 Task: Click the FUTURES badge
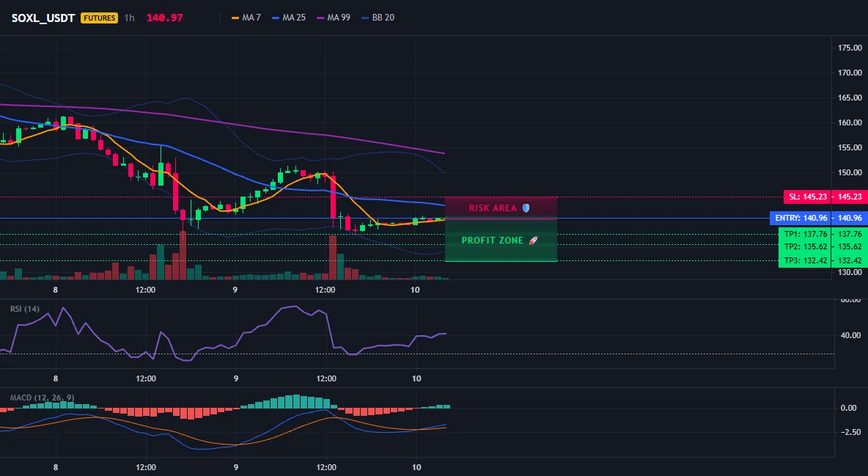pos(99,18)
